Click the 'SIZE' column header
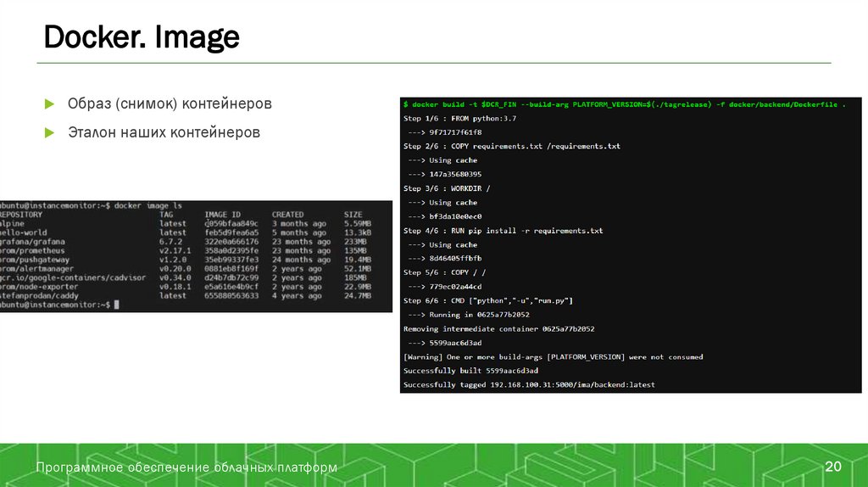Viewport: 868px width, 487px height. [x=353, y=215]
